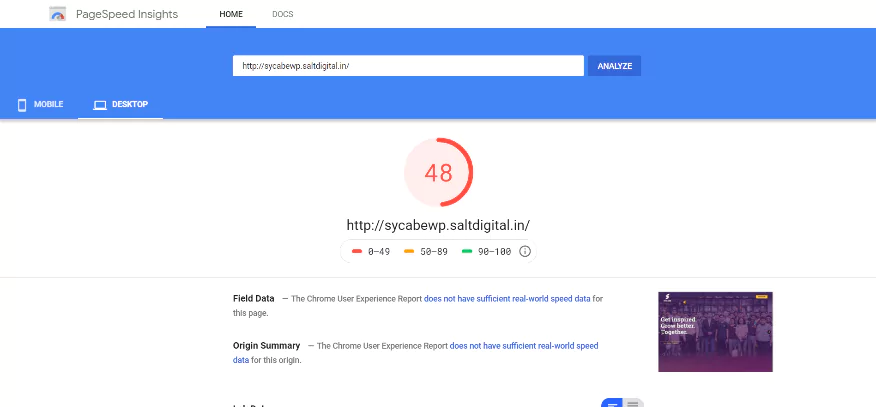Click the green 90–100 legend marker

click(x=467, y=252)
